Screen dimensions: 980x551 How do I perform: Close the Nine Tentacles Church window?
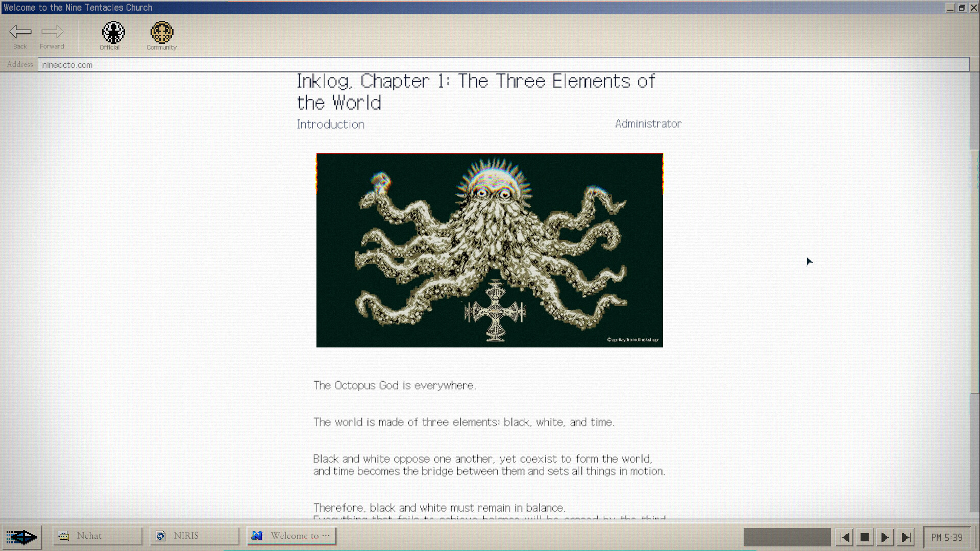[x=974, y=8]
